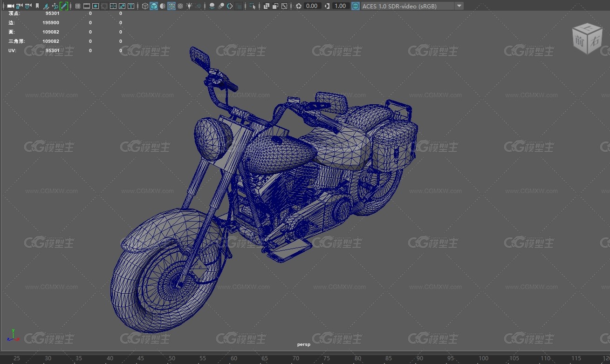
Task: Click the Gamma reset icon
Action: tap(327, 6)
